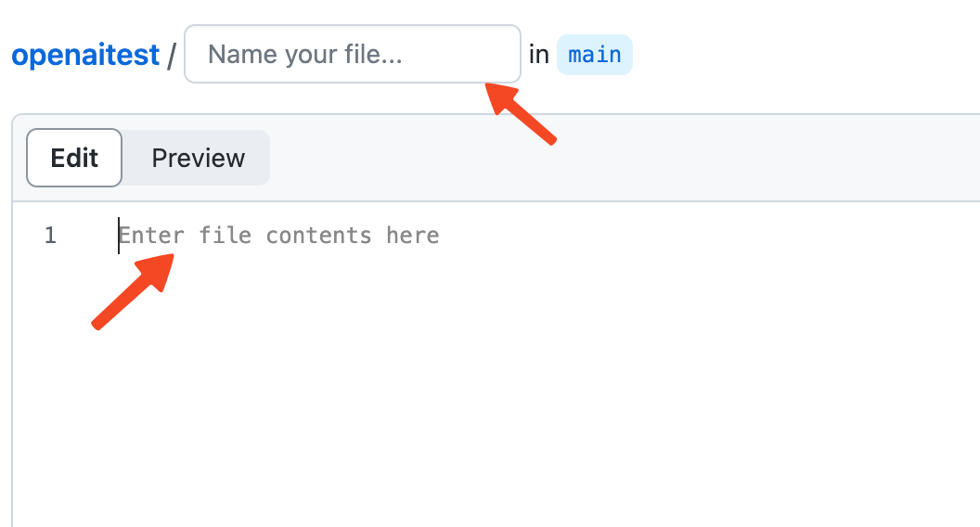This screenshot has width=980, height=527.
Task: Switch to the Edit tab
Action: click(x=74, y=158)
